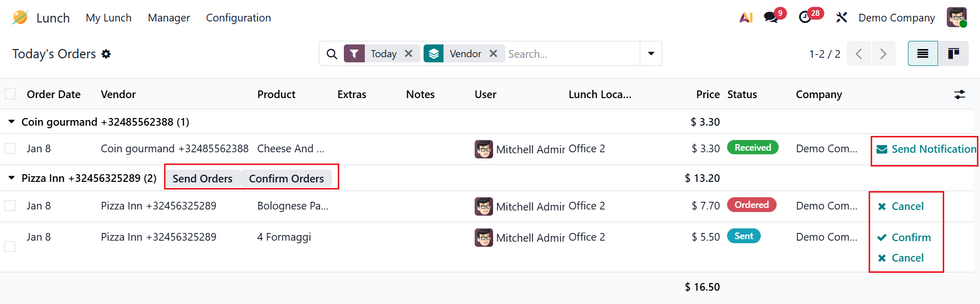Open the search options dropdown arrow
Viewport: 980px width, 304px height.
point(651,54)
